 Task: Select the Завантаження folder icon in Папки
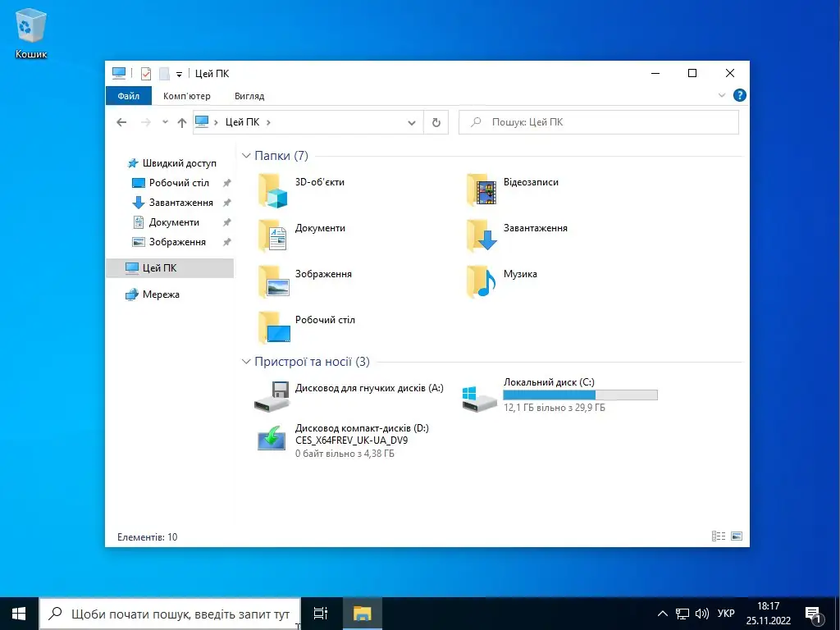481,236
